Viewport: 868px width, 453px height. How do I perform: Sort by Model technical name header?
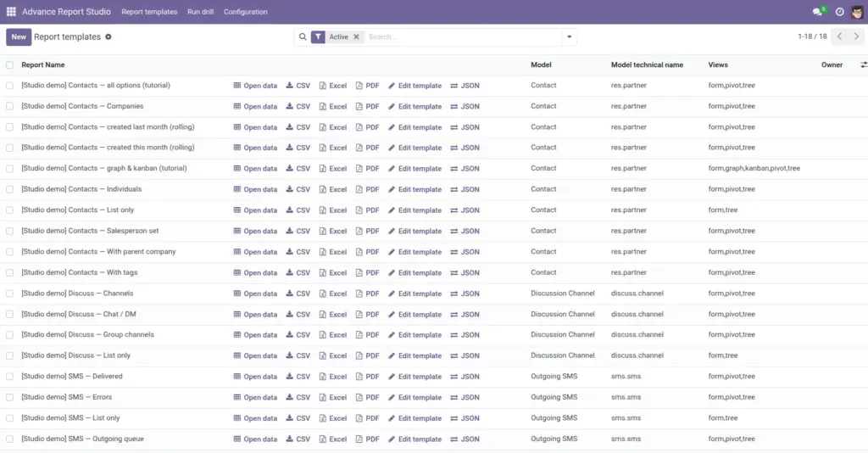647,64
